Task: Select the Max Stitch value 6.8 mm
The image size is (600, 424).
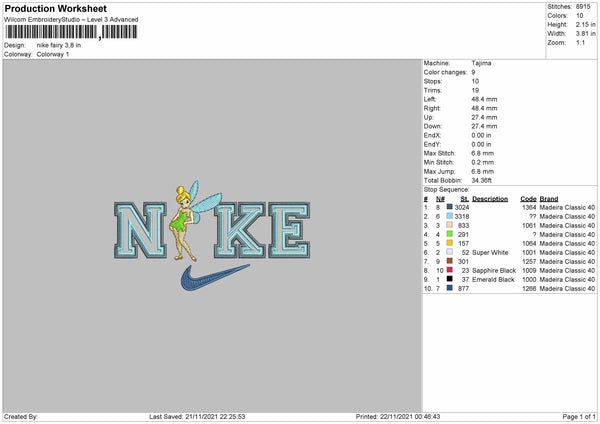Action: (483, 153)
